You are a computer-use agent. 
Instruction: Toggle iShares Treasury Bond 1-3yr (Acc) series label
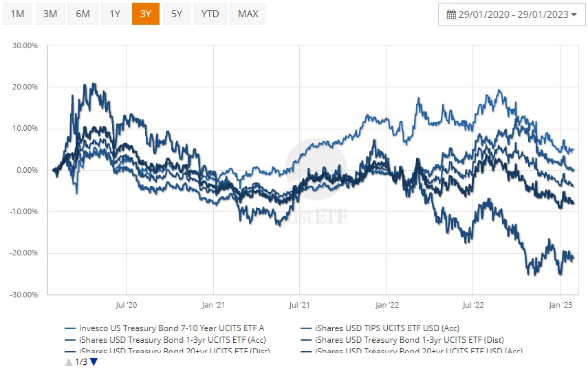click(172, 340)
